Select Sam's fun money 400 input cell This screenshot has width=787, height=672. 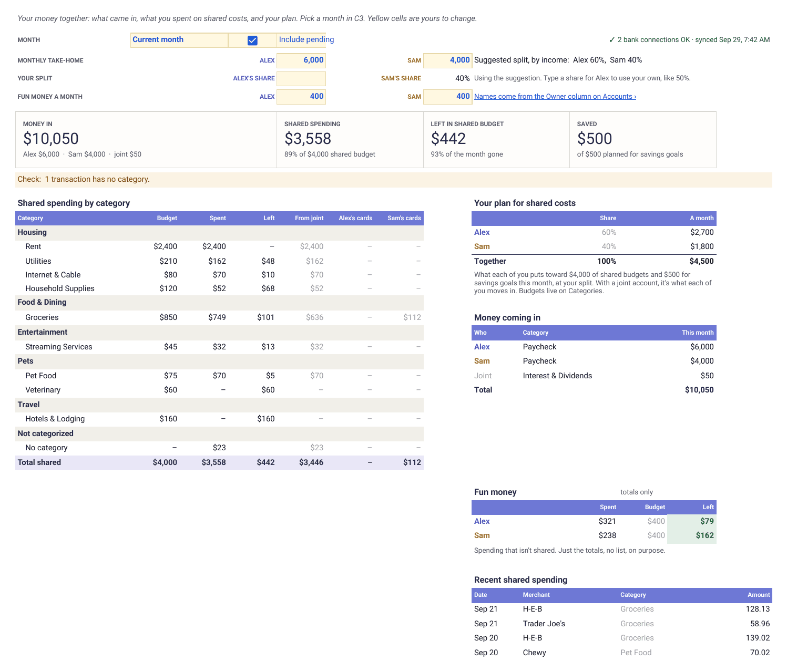(x=447, y=97)
